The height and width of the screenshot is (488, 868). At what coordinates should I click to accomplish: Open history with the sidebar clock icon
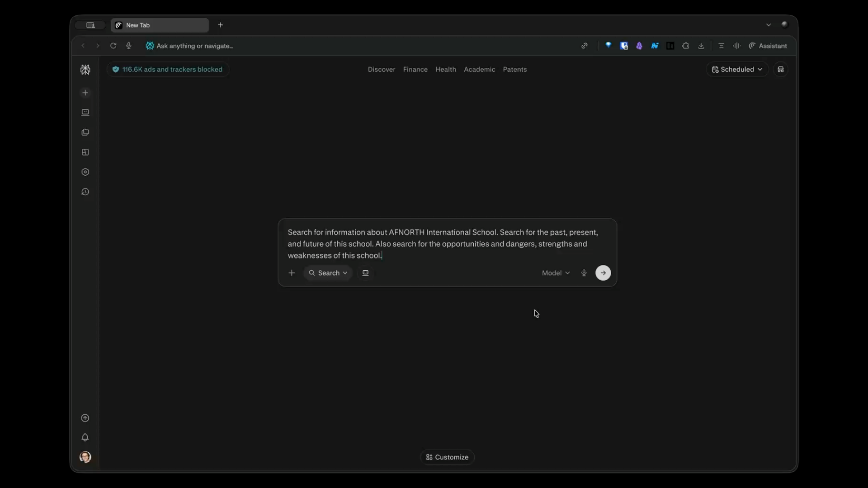[x=85, y=192]
